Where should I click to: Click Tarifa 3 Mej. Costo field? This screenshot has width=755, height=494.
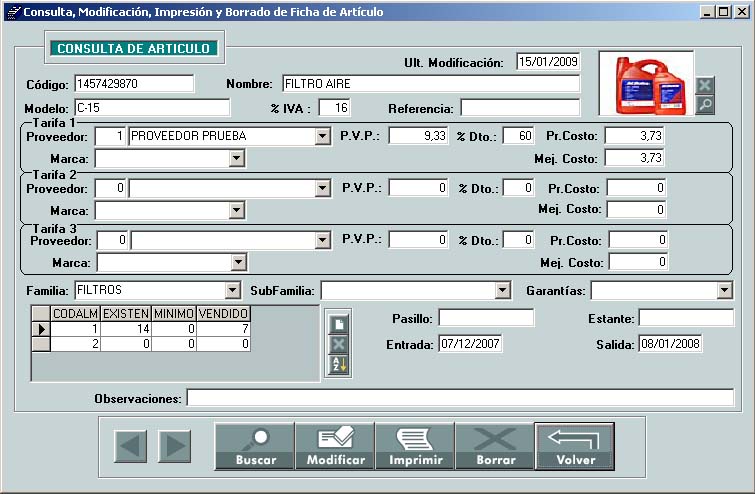tap(638, 262)
